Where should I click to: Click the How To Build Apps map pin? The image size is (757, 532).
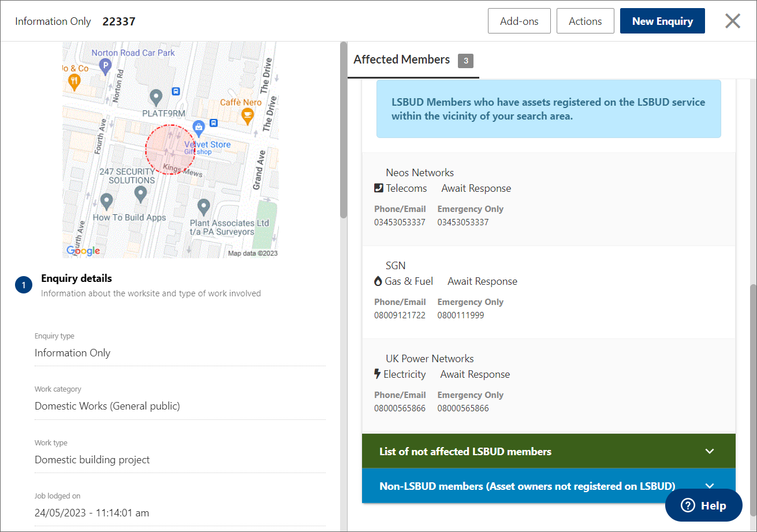click(x=106, y=201)
